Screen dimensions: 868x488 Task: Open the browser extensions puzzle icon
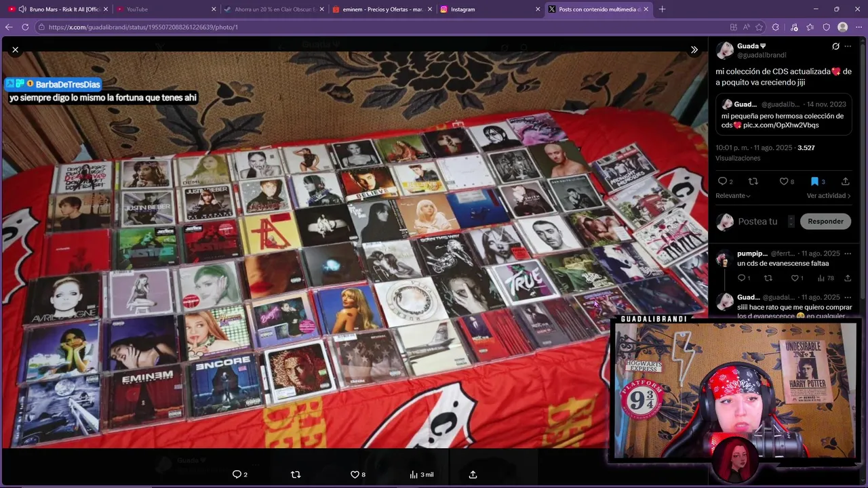[776, 27]
